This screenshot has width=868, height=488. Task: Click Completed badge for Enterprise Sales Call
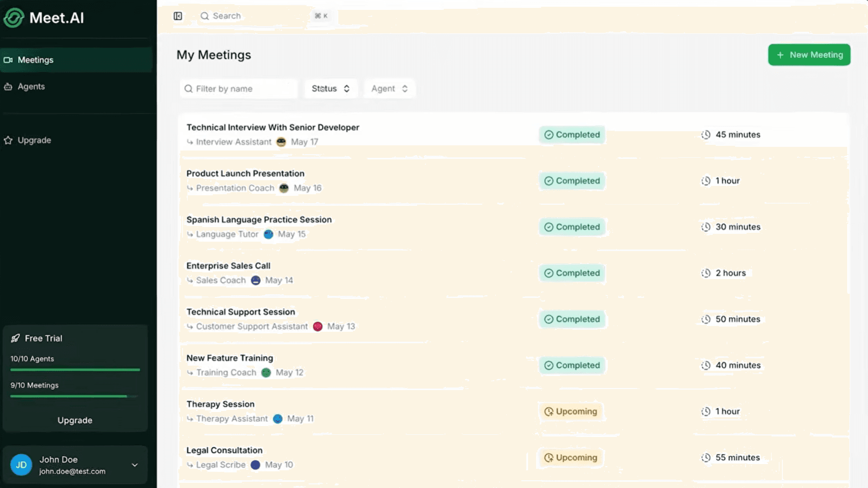coord(572,273)
